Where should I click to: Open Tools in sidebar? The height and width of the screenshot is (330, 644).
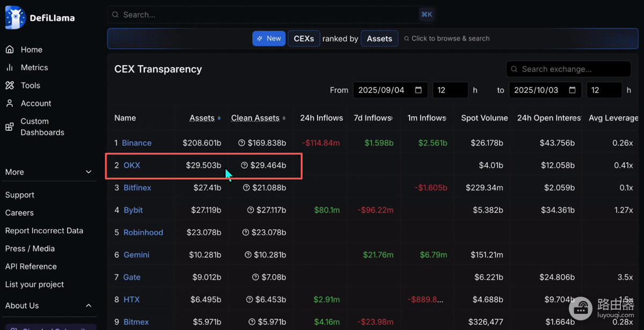pos(31,85)
